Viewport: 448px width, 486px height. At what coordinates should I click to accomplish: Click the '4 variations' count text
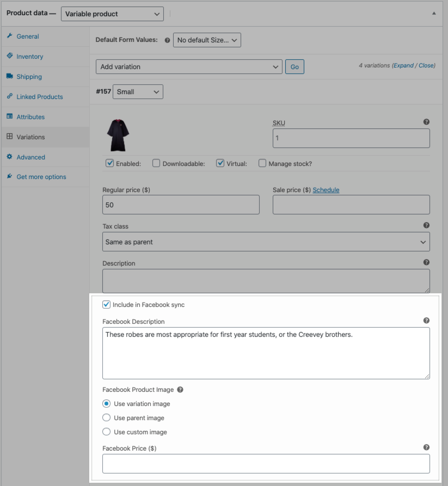pyautogui.click(x=374, y=65)
